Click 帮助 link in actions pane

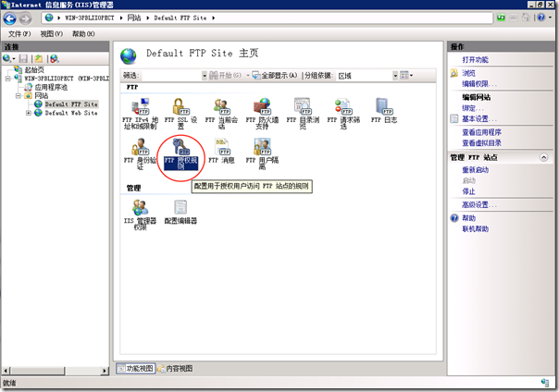pos(468,218)
